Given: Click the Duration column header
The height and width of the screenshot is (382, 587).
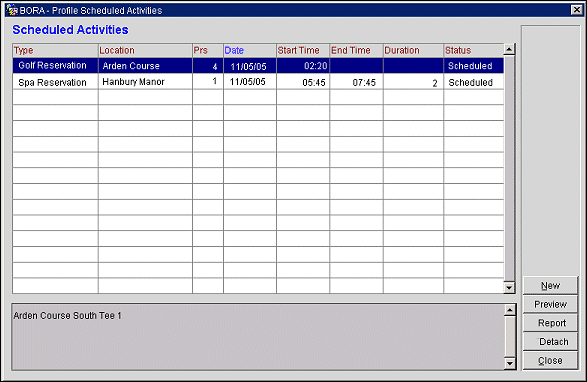Looking at the screenshot, I should pos(413,50).
